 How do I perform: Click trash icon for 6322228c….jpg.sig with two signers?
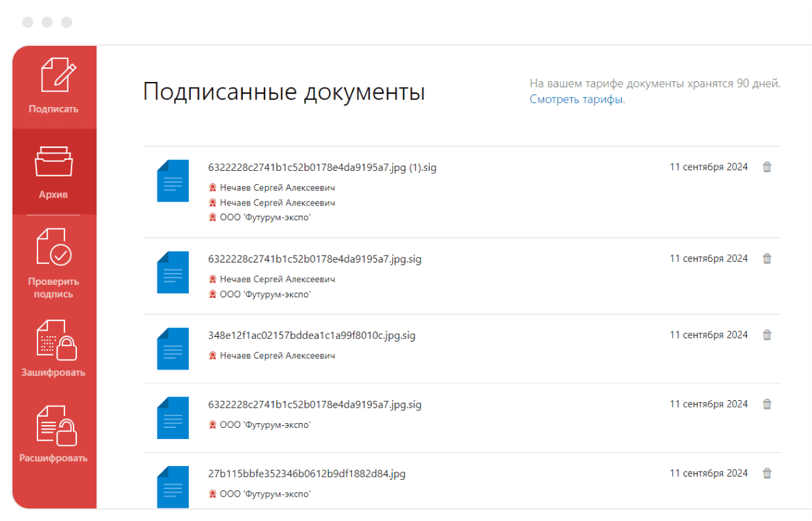[x=767, y=258]
